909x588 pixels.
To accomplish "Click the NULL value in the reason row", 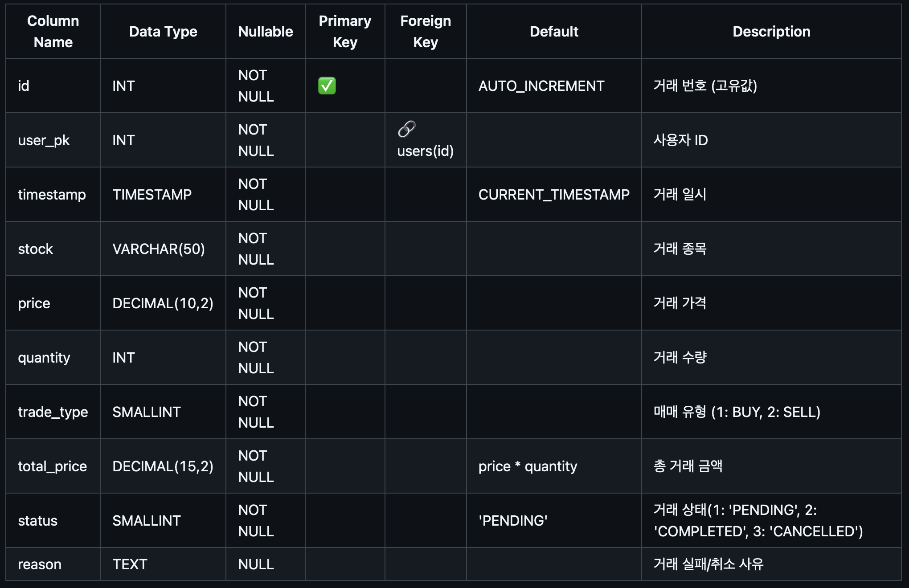I will (256, 564).
